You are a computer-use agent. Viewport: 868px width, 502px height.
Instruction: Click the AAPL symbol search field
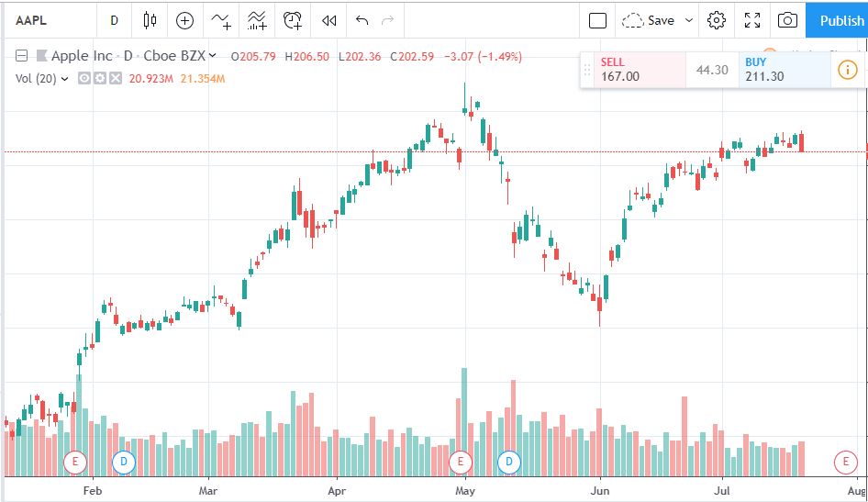click(x=50, y=20)
